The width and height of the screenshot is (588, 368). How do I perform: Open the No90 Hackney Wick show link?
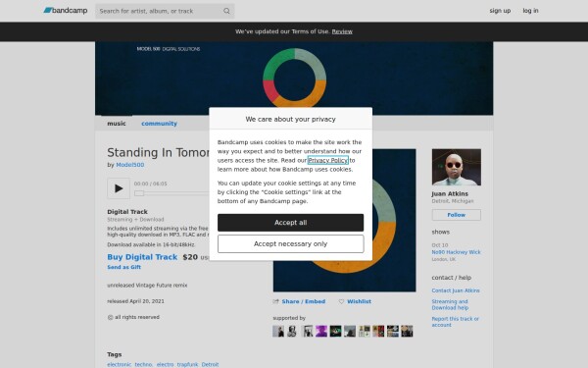tap(456, 252)
